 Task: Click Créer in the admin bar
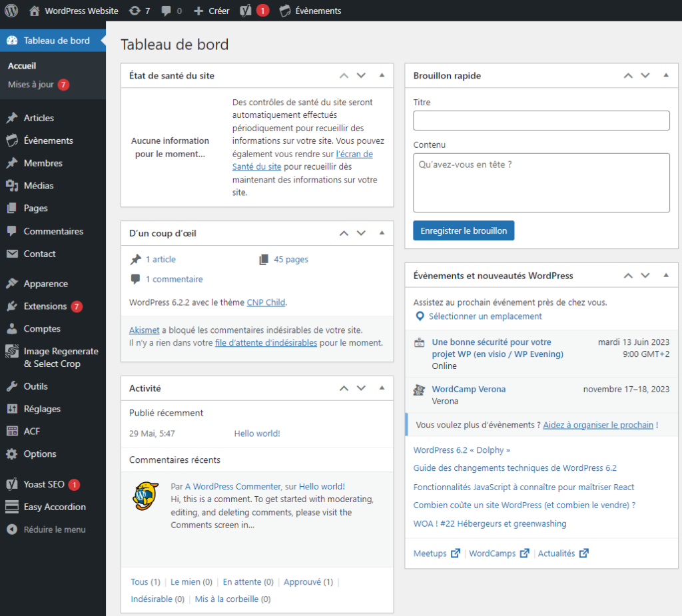212,11
